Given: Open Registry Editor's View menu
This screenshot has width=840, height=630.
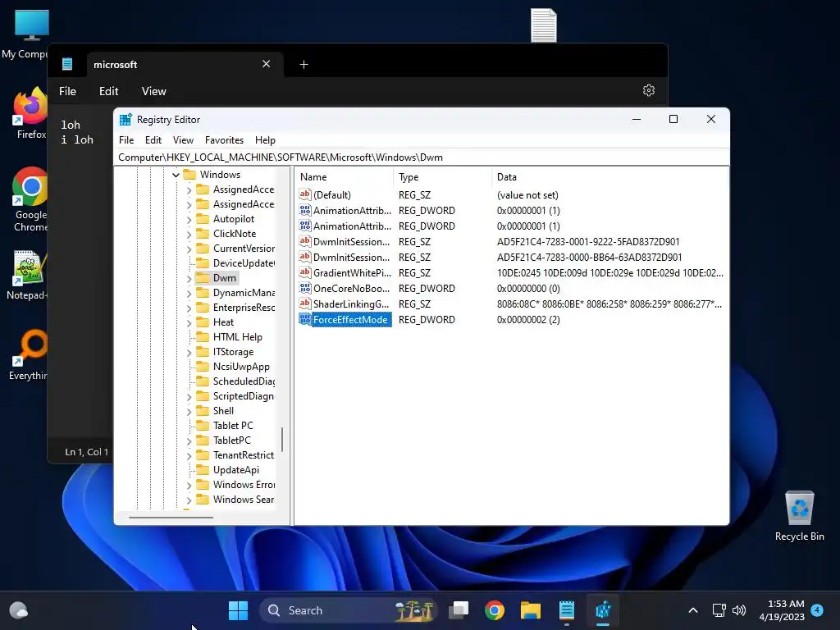Looking at the screenshot, I should [x=183, y=139].
